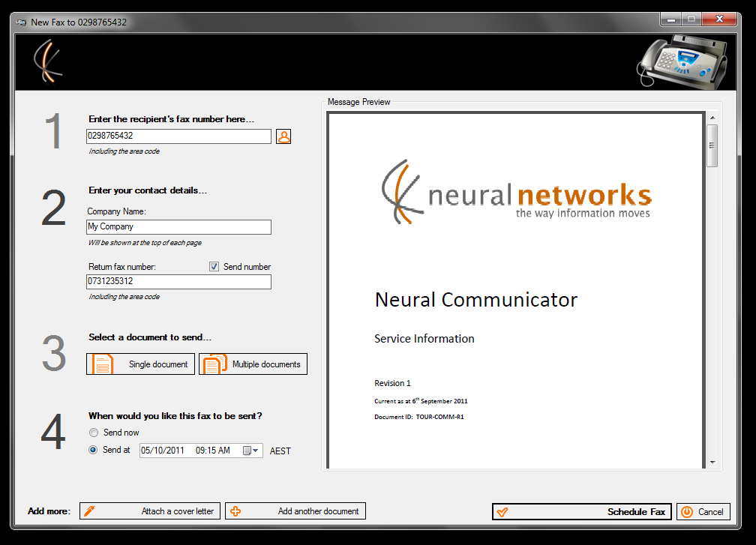
Task: Choose Single document to send
Action: [x=141, y=364]
